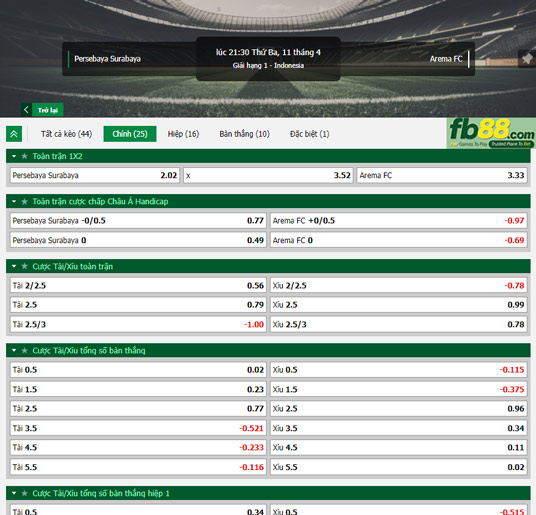
Task: Click the Persebaya Surabaya team name in header
Action: point(107,59)
